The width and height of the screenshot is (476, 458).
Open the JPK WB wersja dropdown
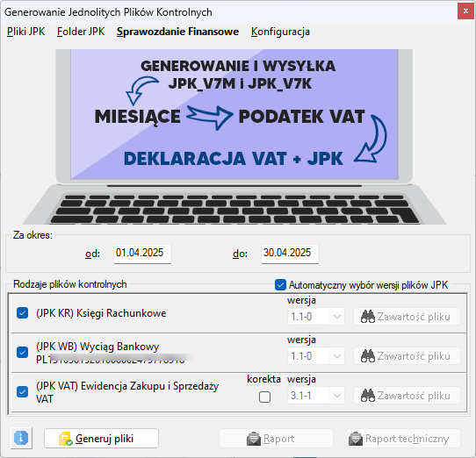pyautogui.click(x=316, y=356)
